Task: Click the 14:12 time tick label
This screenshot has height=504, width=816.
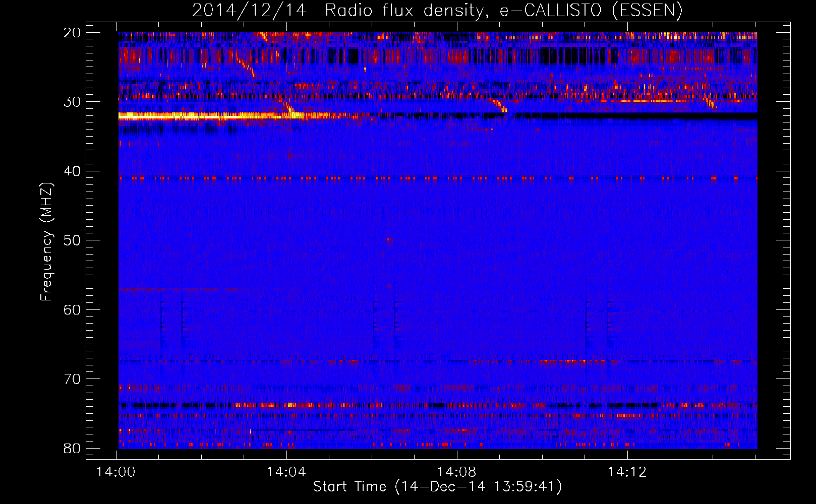Action: pos(627,472)
